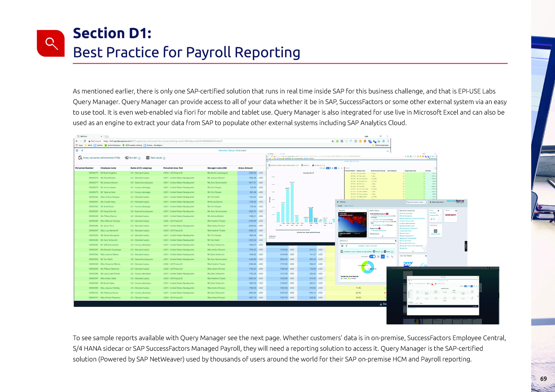Click the query magnifier icon beside Gross, net and tax

point(80,158)
